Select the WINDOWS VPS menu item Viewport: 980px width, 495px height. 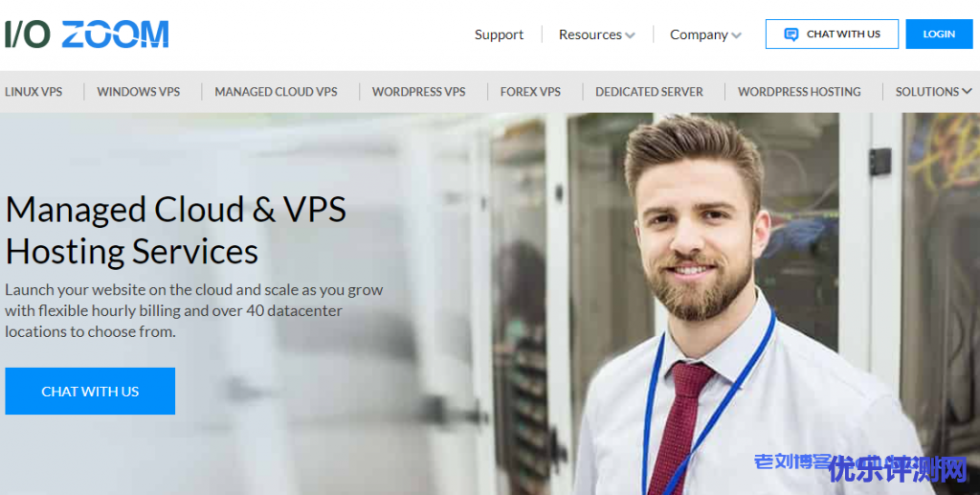138,92
